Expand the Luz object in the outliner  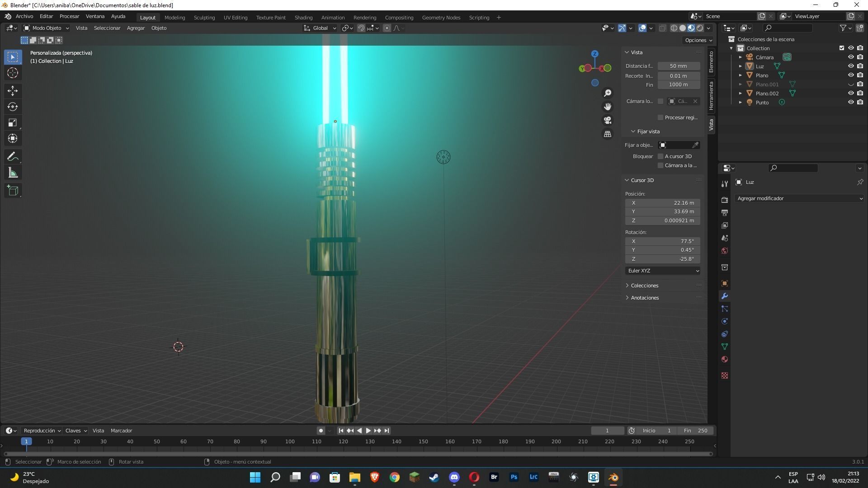pyautogui.click(x=741, y=66)
